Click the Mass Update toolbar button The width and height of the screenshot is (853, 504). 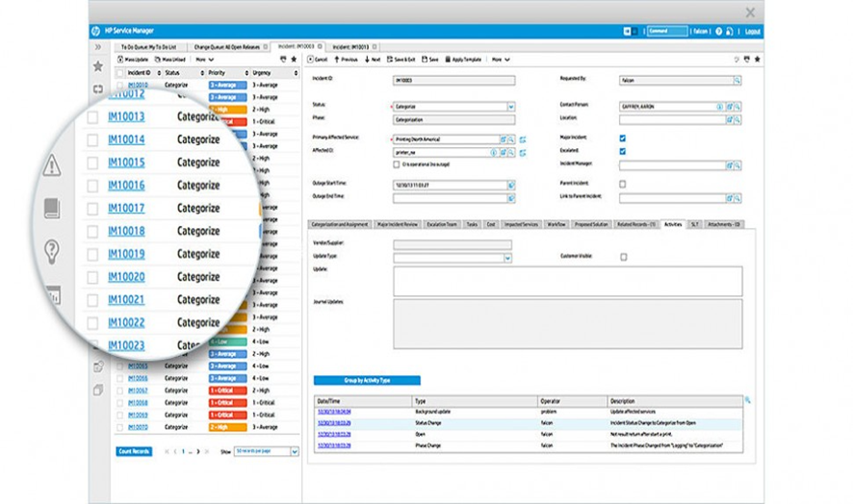pos(133,60)
